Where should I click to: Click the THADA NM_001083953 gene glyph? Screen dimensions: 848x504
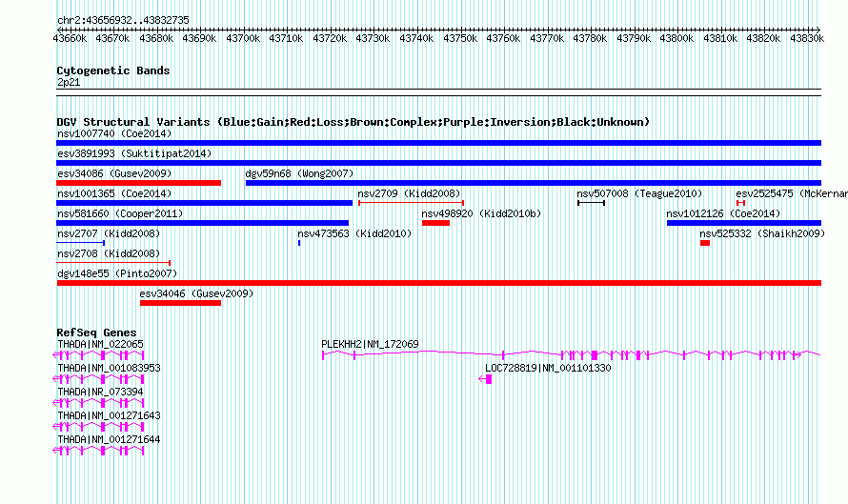[98, 379]
